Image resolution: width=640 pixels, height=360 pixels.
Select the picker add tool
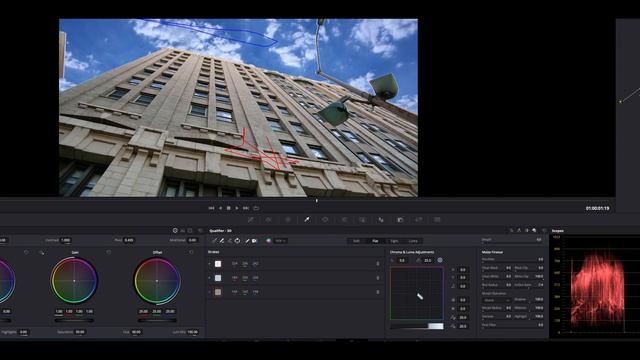click(229, 241)
